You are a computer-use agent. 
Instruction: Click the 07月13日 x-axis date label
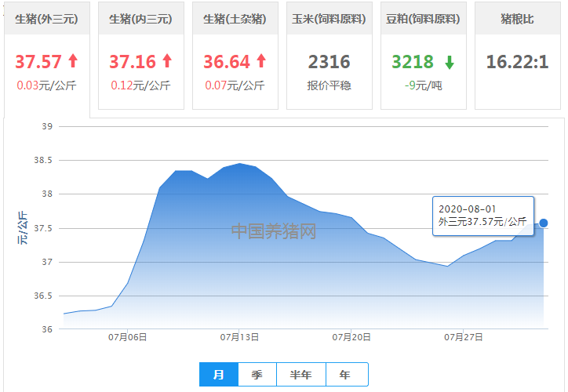tap(240, 337)
